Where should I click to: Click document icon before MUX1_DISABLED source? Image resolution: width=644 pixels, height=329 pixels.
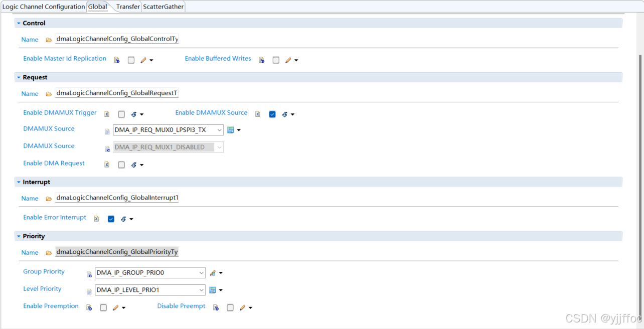pos(107,149)
